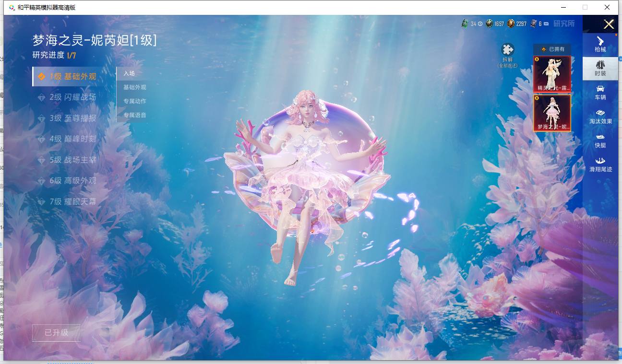Click the 已拥有 owned filter header
This screenshot has height=364, width=622.
pyautogui.click(x=552, y=49)
